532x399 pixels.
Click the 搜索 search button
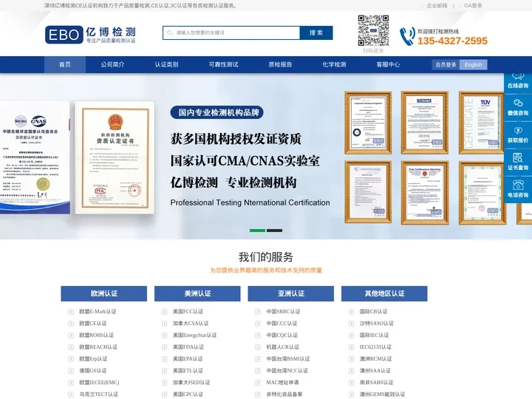coord(316,33)
